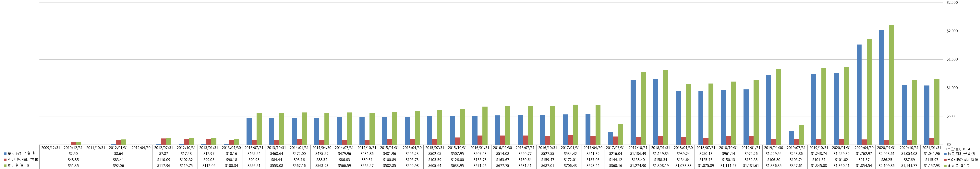Select the 2013/07/31 date column header
The width and height of the screenshot is (980, 169).
pyautogui.click(x=254, y=148)
